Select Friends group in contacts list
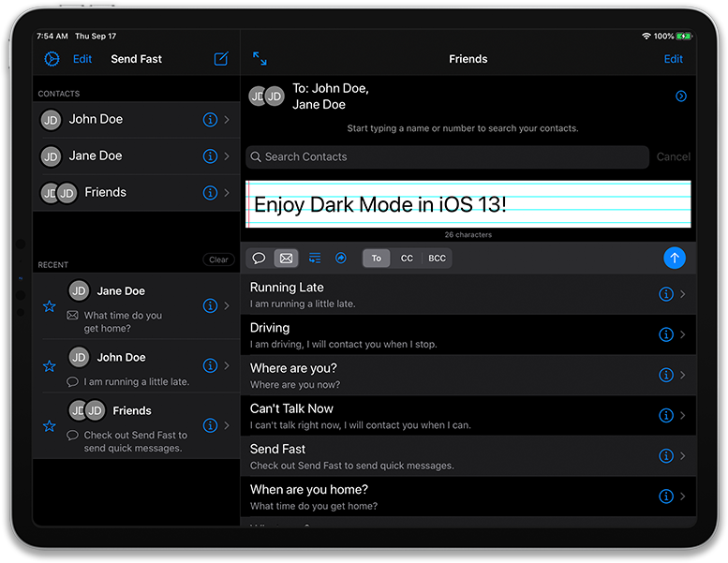The height and width of the screenshot is (563, 728). pos(136,193)
